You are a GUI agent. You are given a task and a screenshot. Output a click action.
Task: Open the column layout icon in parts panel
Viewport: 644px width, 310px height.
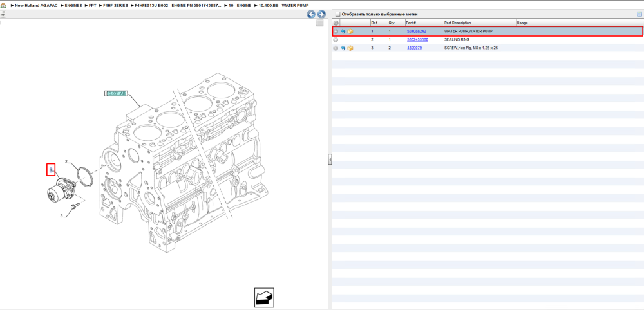pyautogui.click(x=639, y=14)
